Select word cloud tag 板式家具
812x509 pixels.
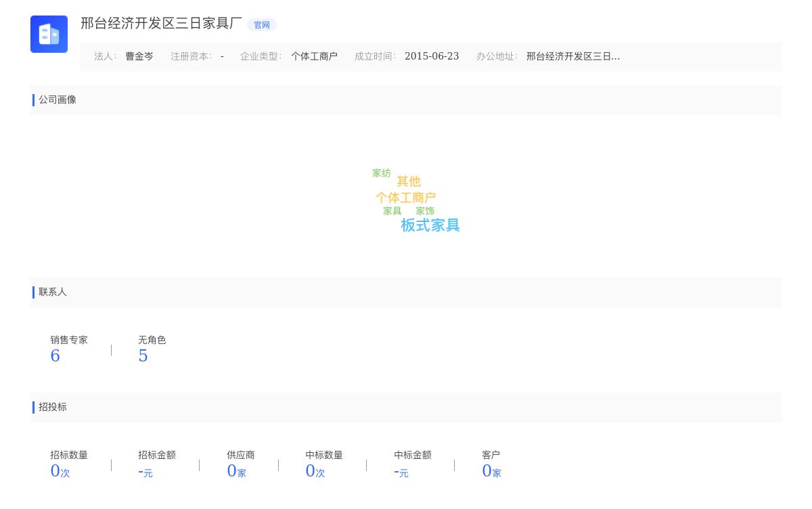(x=430, y=225)
